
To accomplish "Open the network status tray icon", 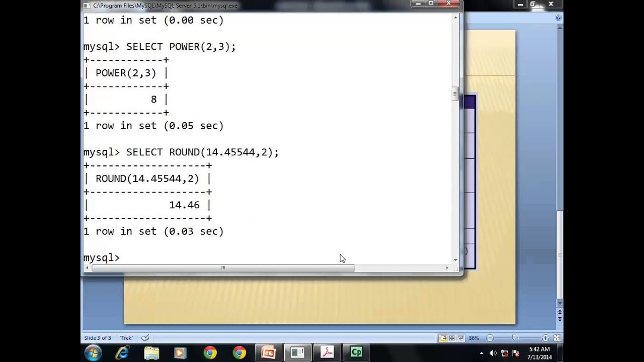I will coord(505,353).
